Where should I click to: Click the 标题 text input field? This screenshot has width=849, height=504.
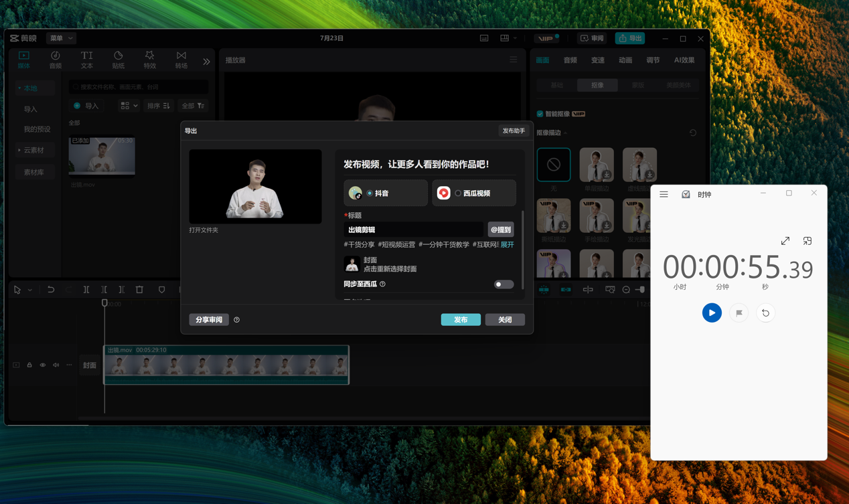[x=413, y=230]
